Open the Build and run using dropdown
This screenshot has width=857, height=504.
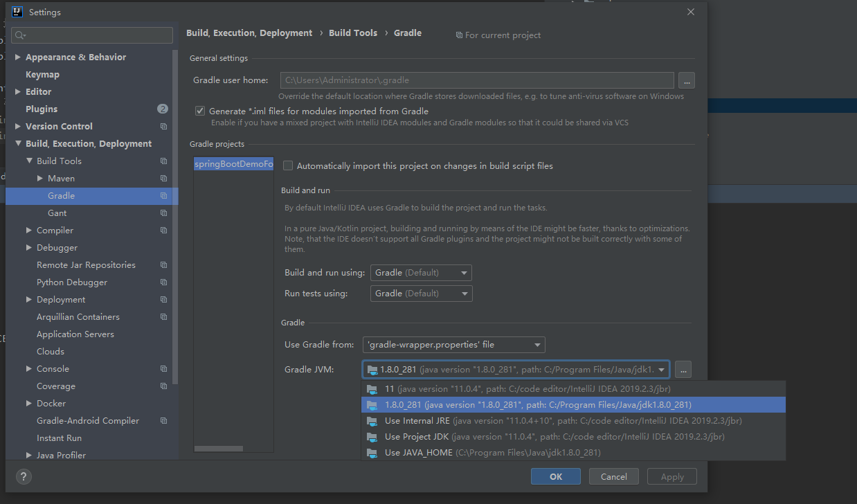click(421, 273)
